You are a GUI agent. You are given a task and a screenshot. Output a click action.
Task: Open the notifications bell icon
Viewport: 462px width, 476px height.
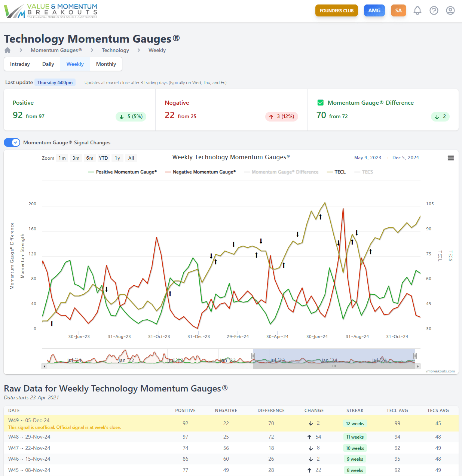click(417, 10)
